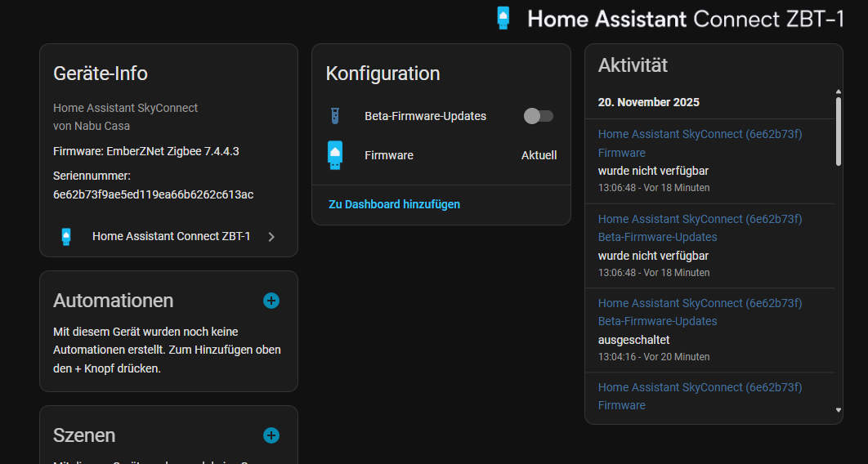Open last visible SkyConnect Firmware activity entry
This screenshot has width=868, height=464.
tap(700, 396)
